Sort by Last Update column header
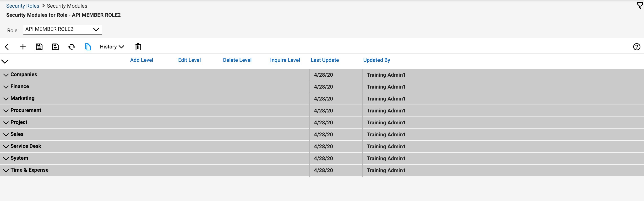This screenshot has width=644, height=201. click(325, 60)
